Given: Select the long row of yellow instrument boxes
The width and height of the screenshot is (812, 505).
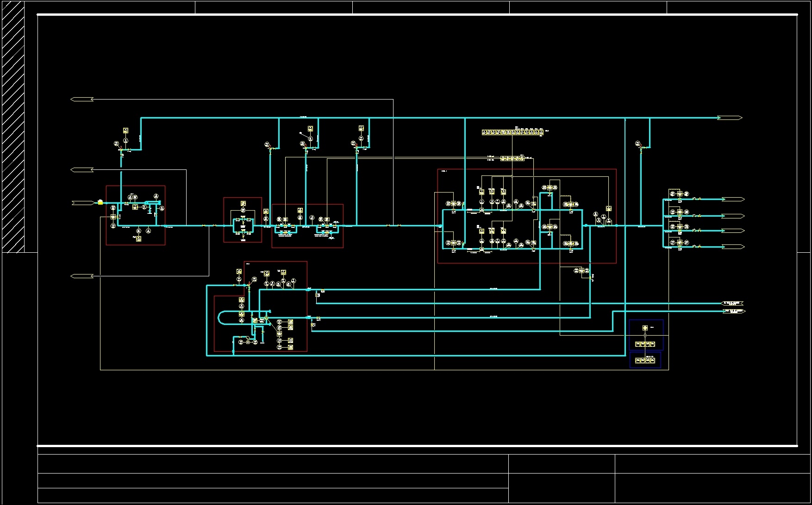Looking at the screenshot, I should (x=512, y=132).
